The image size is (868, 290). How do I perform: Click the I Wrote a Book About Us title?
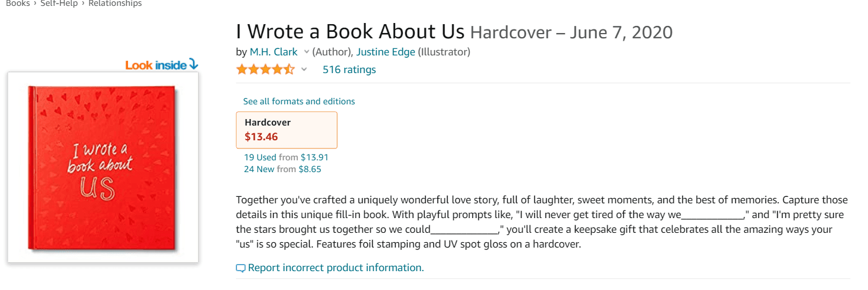click(350, 31)
